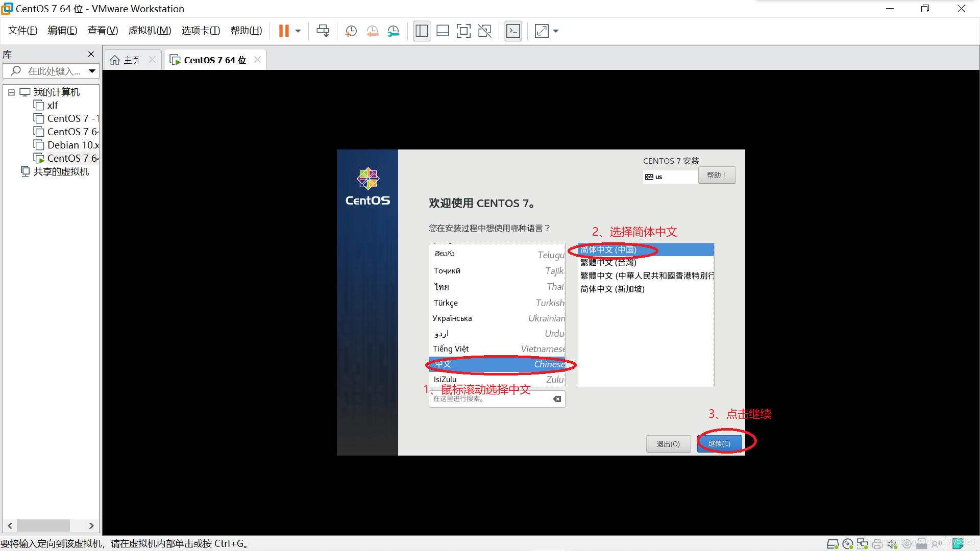Select the running CentOS 7 64 virtual machine

click(x=66, y=158)
